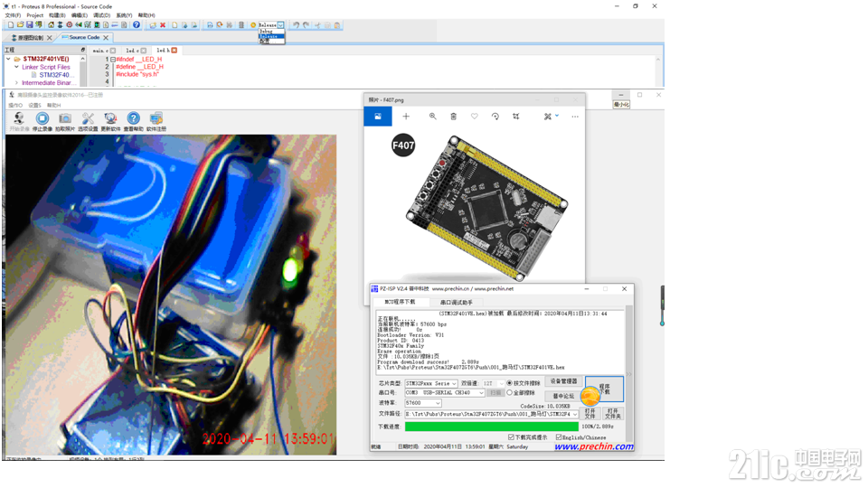
Task: Open Proteus help via blue question mark icon
Action: (x=137, y=25)
